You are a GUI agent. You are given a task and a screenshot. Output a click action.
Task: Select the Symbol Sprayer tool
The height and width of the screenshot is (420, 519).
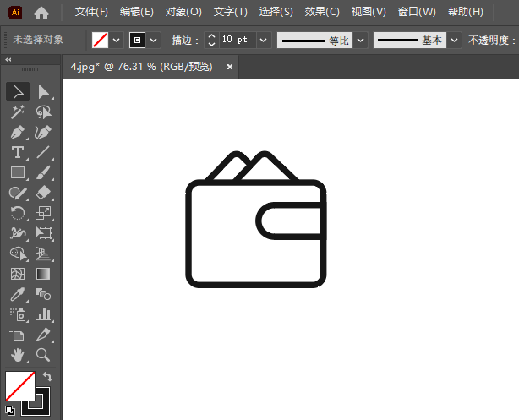click(18, 314)
